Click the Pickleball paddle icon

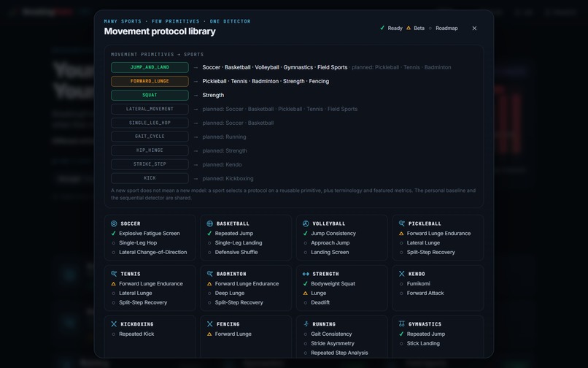click(x=402, y=223)
